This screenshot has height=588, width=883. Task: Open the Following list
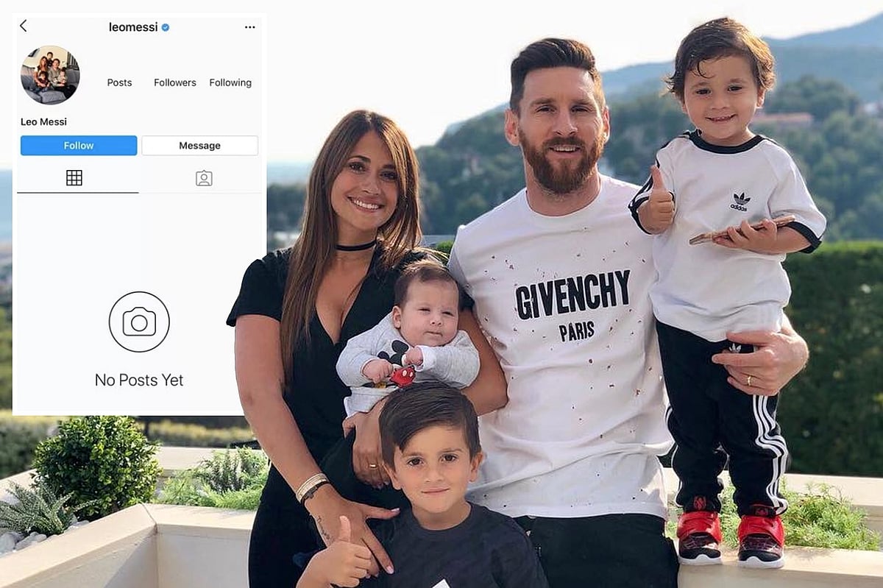tap(230, 82)
